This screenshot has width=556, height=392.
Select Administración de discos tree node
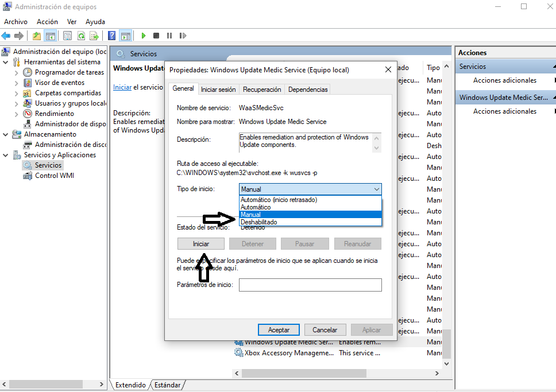(x=71, y=145)
